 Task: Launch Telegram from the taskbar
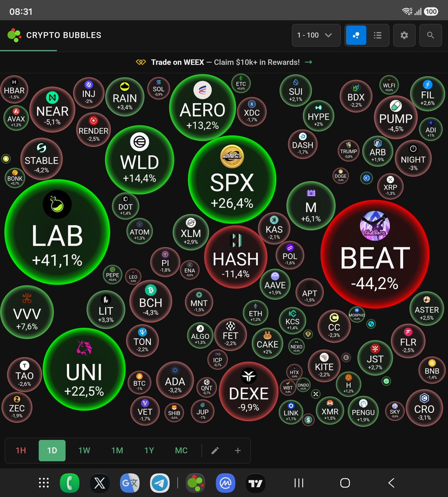click(x=159, y=483)
